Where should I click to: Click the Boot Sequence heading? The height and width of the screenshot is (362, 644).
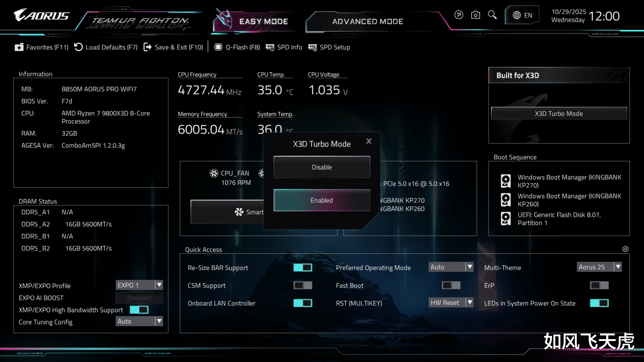(x=515, y=157)
